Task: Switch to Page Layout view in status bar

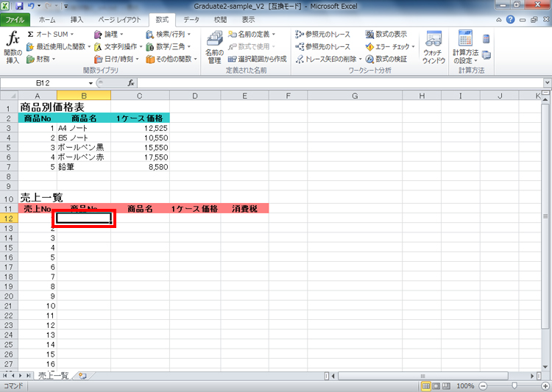Action: [436, 386]
